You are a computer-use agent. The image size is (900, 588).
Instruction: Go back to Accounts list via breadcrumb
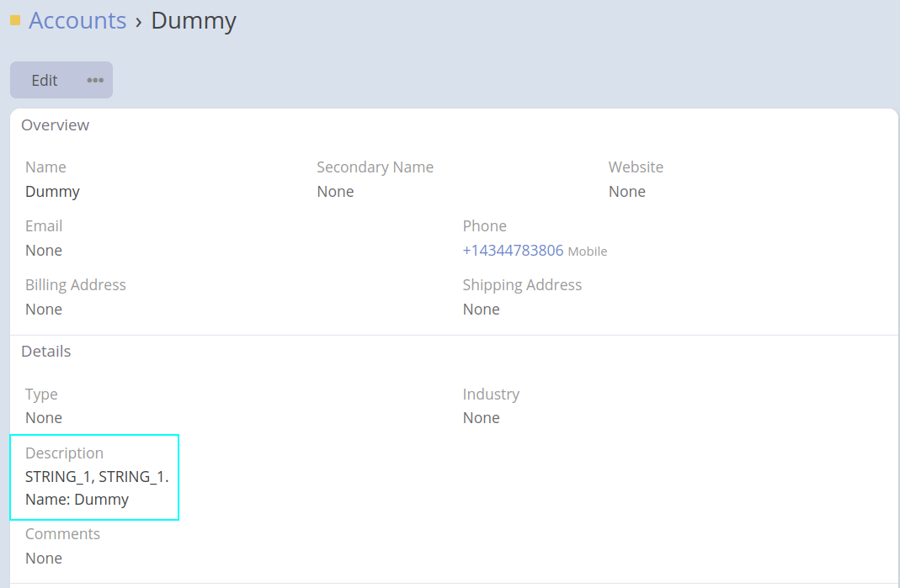point(77,20)
